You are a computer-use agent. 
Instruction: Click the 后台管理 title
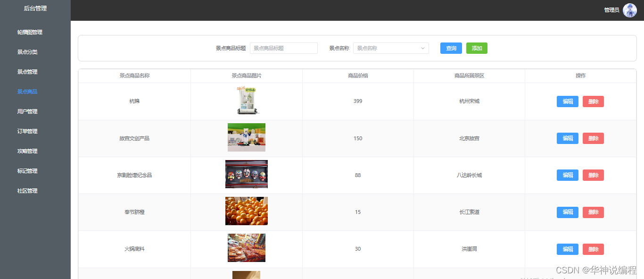point(35,8)
